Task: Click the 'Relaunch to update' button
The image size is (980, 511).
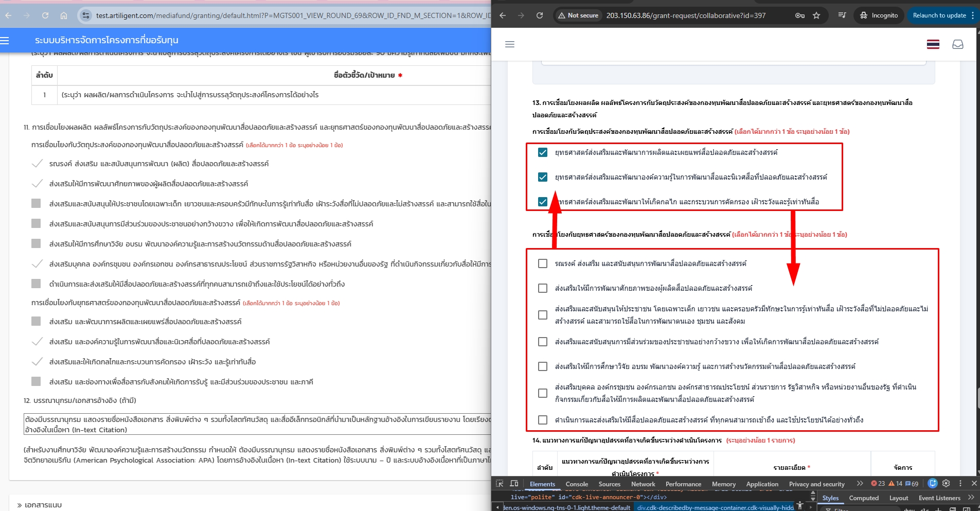Action: (x=939, y=15)
